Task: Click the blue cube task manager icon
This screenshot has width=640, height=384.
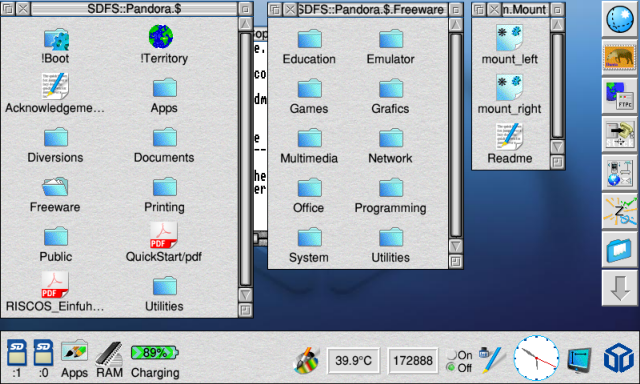Action: [619, 357]
